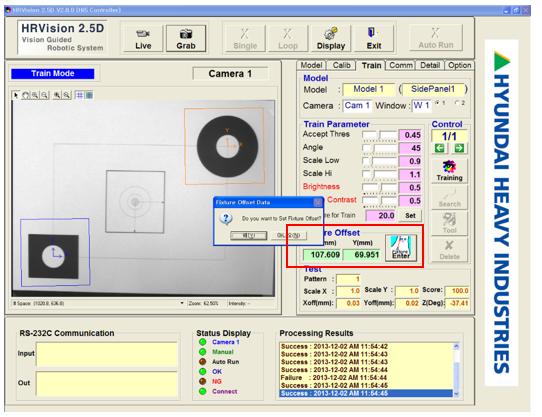Open the Display settings

pos(331,38)
